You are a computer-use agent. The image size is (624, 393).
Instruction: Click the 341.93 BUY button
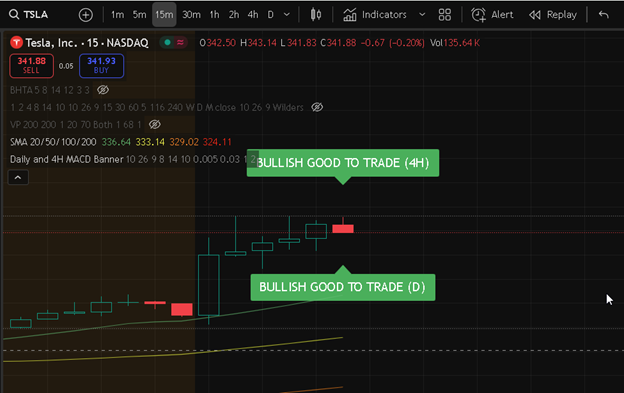coord(101,66)
